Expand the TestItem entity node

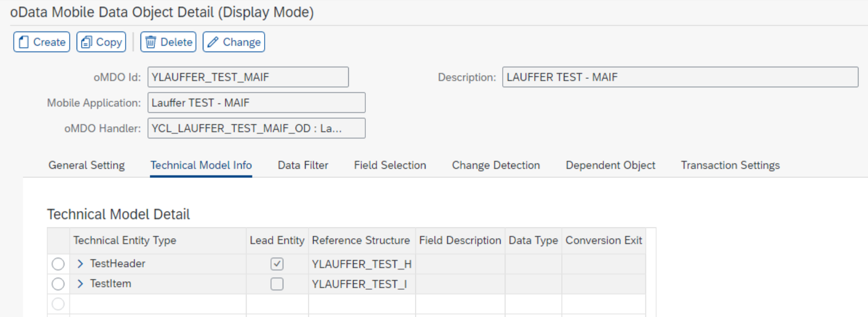click(x=80, y=284)
